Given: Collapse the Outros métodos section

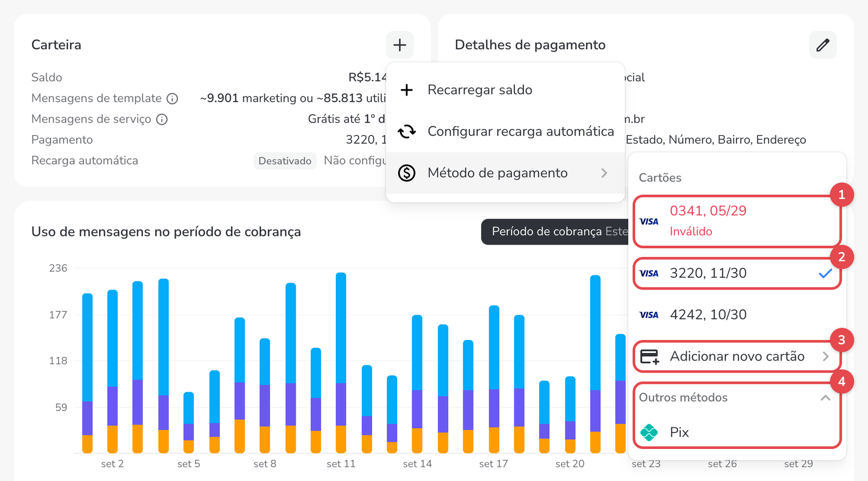Looking at the screenshot, I should coord(737,397).
